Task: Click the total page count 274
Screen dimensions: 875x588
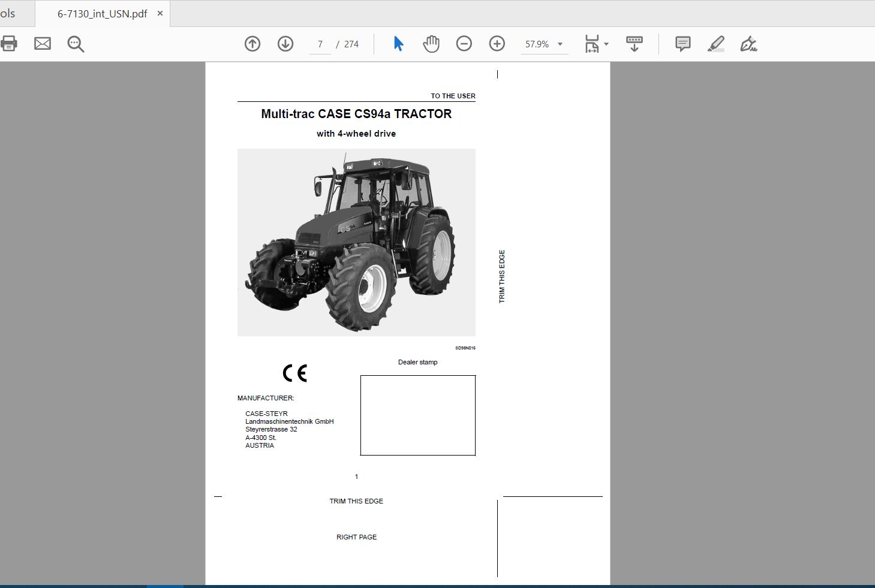Action: (351, 44)
